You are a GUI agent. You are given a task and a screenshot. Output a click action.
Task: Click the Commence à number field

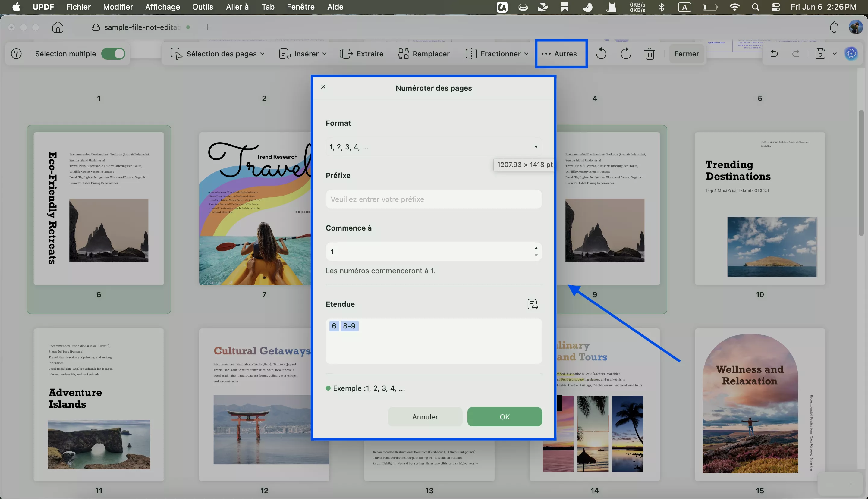pyautogui.click(x=433, y=252)
